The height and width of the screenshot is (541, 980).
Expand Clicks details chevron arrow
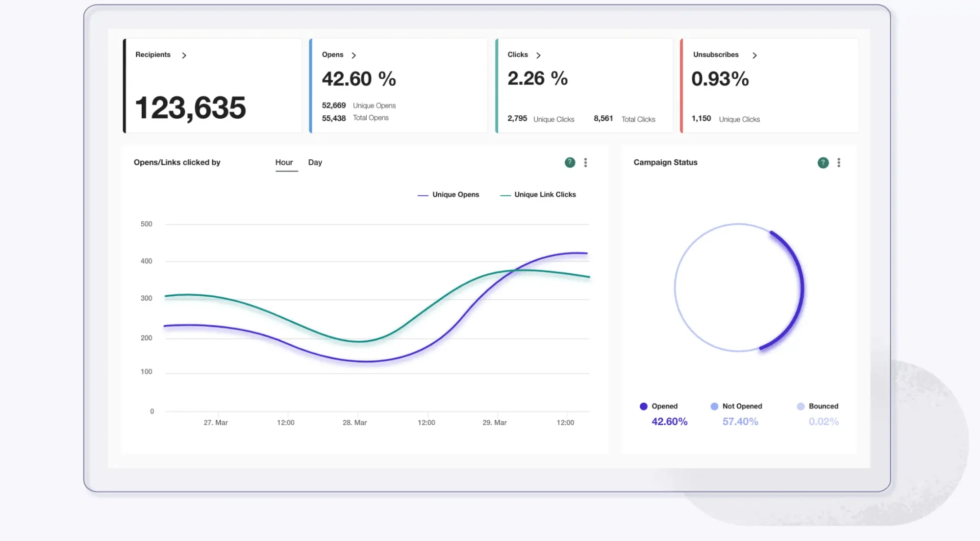pyautogui.click(x=538, y=55)
